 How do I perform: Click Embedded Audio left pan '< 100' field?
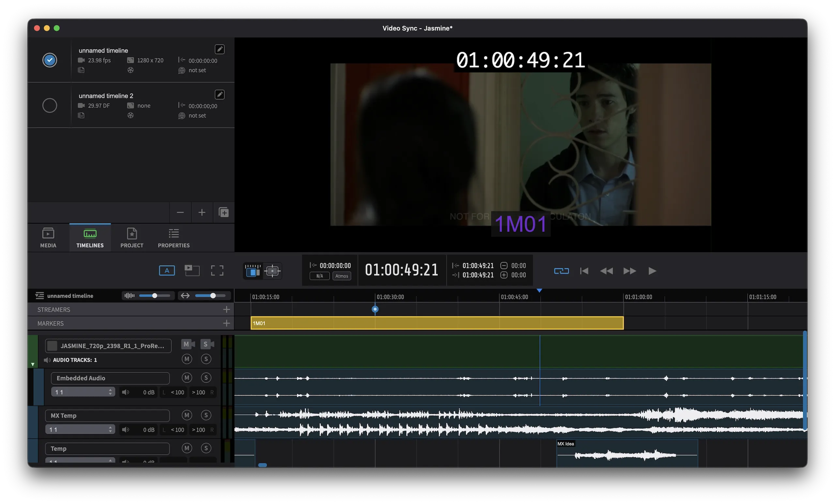click(174, 392)
